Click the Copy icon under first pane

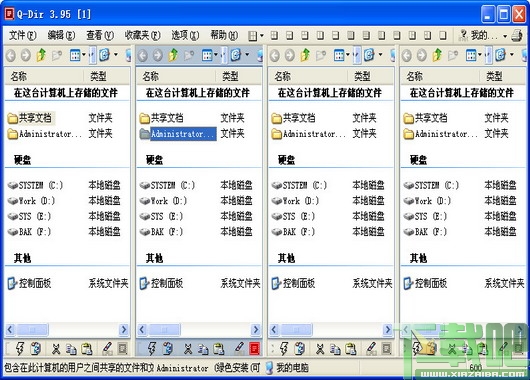[x=71, y=349]
